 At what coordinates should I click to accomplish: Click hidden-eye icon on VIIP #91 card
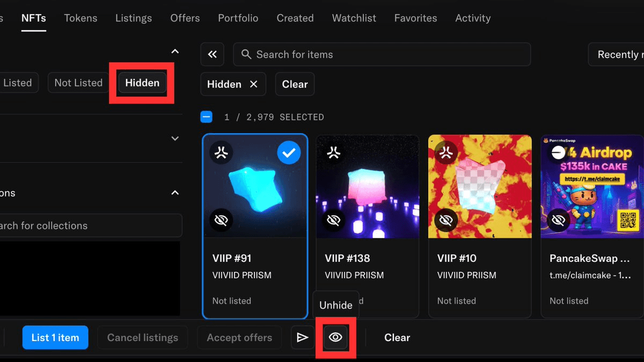point(221,220)
